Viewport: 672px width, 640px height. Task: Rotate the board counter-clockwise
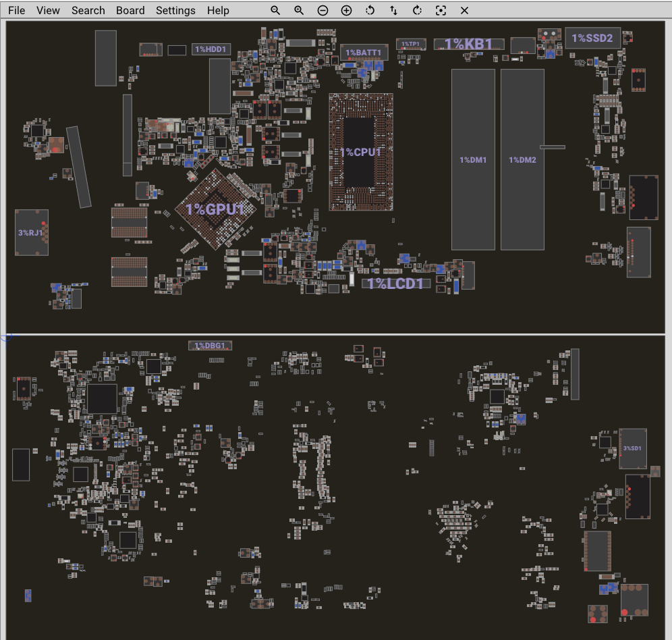coord(370,11)
